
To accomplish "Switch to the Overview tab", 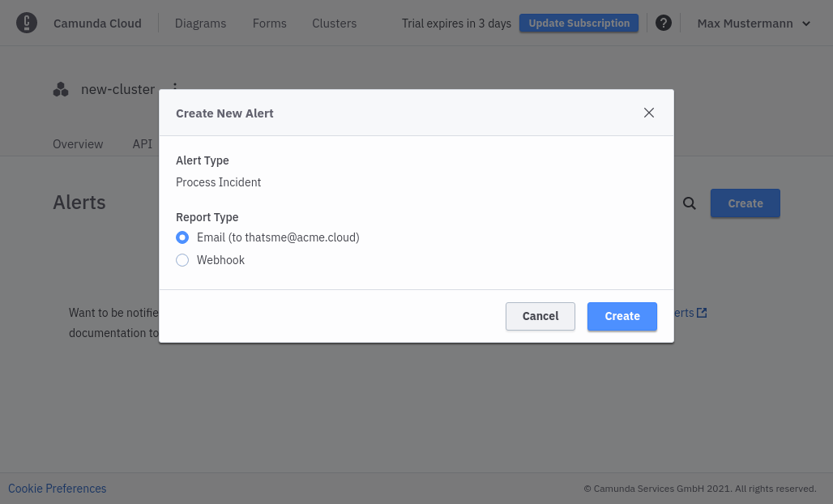I will pyautogui.click(x=78, y=143).
